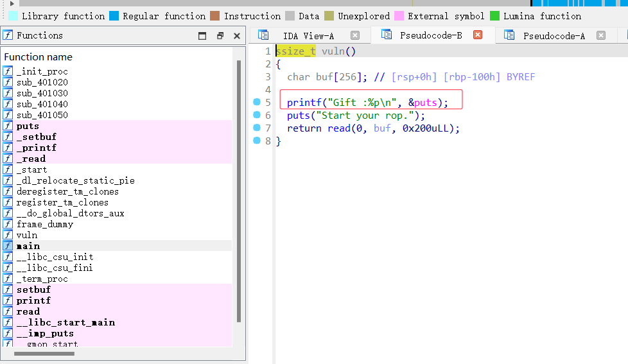Click the icon beside __libc_csu_init

pyautogui.click(x=8, y=257)
